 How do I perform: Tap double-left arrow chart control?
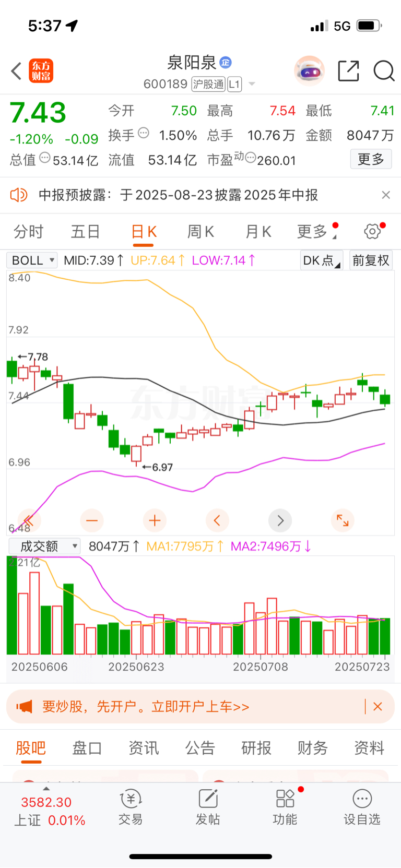point(29,520)
